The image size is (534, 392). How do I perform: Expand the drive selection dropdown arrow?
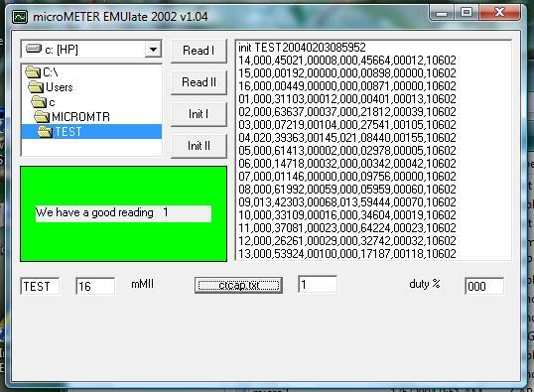click(x=153, y=50)
